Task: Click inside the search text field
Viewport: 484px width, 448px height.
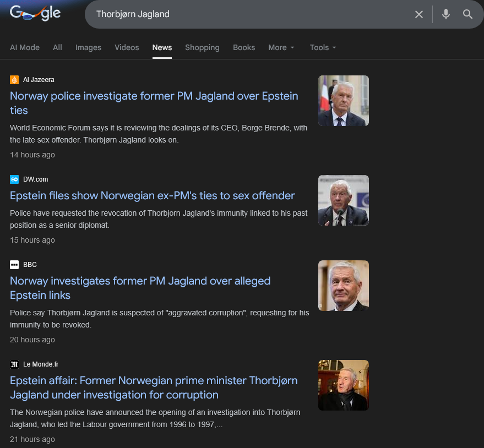Action: point(248,14)
